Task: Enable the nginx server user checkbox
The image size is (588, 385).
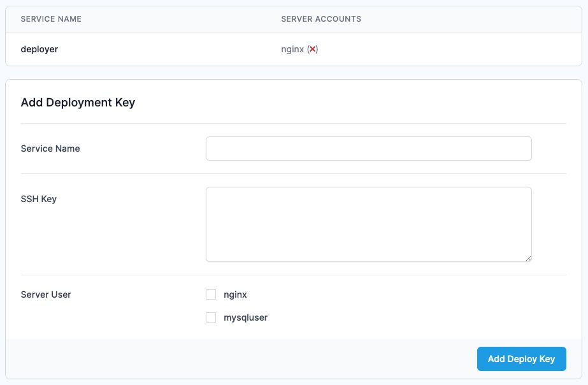Action: pos(211,294)
